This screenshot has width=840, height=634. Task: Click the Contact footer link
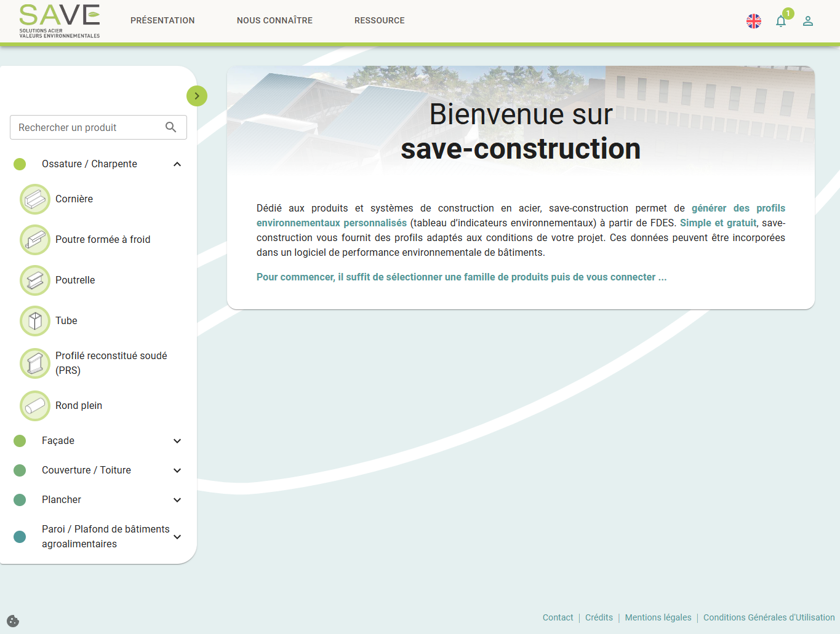click(x=558, y=617)
